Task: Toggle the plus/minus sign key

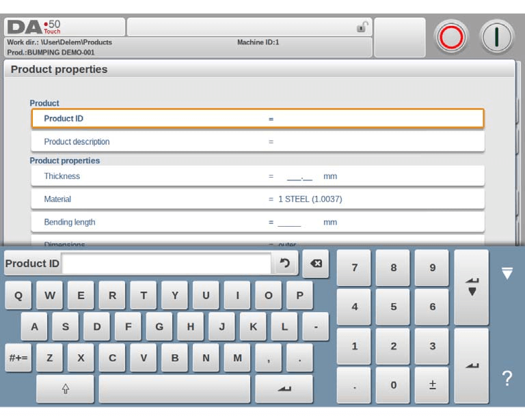Action: coord(432,385)
